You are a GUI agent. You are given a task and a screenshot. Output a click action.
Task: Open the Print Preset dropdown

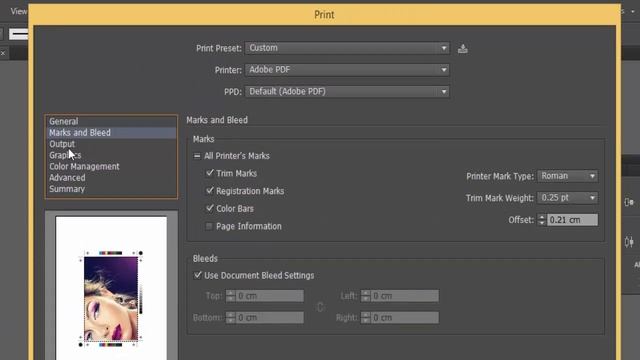(x=347, y=48)
